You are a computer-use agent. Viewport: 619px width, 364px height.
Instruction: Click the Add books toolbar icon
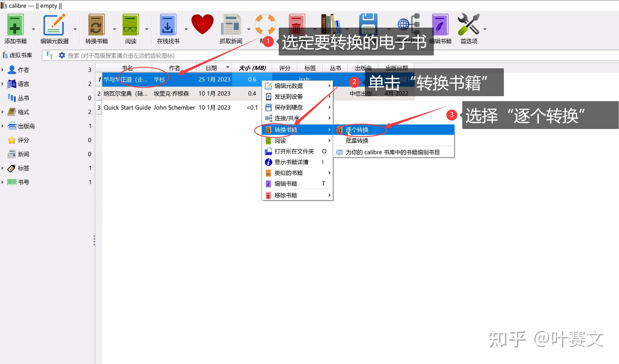pos(15,25)
